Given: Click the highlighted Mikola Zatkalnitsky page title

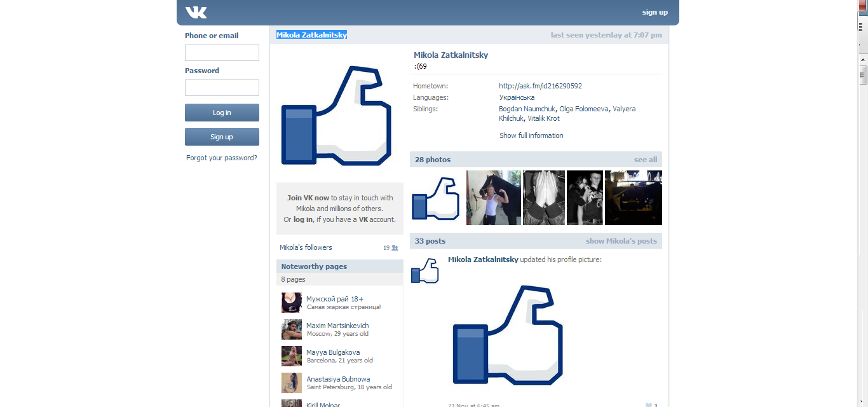Looking at the screenshot, I should pyautogui.click(x=311, y=35).
